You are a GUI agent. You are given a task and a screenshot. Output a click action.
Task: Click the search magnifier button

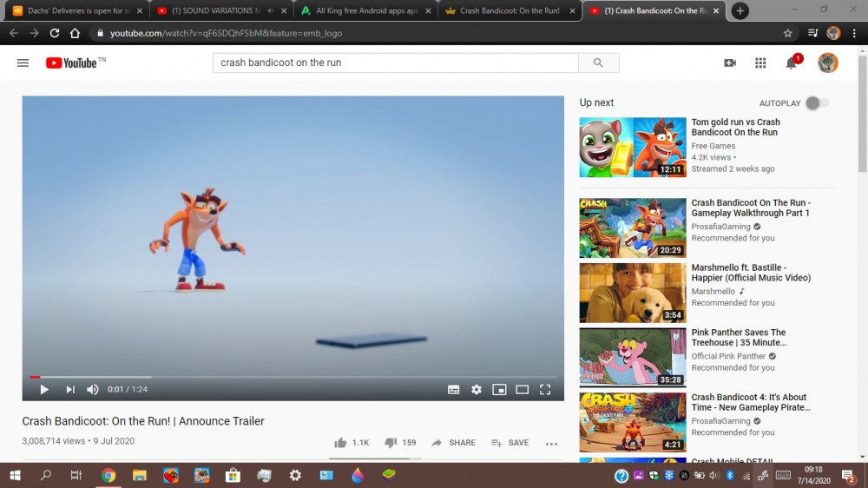tap(598, 63)
